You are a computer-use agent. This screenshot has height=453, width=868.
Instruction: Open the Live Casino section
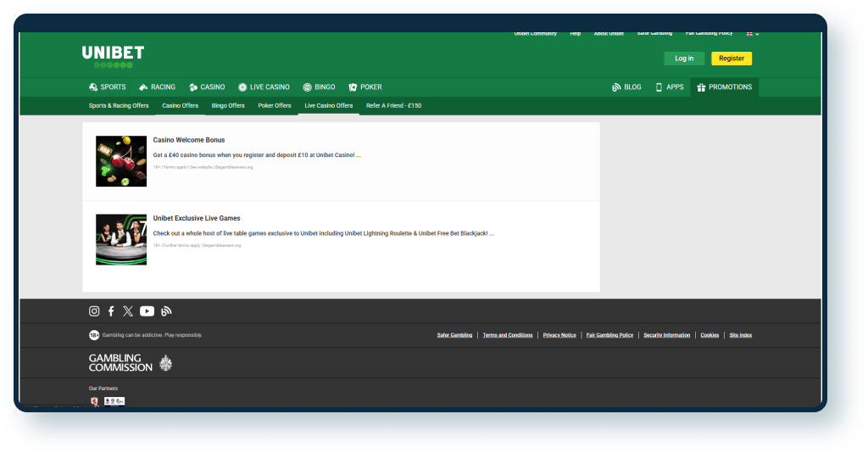[x=264, y=87]
